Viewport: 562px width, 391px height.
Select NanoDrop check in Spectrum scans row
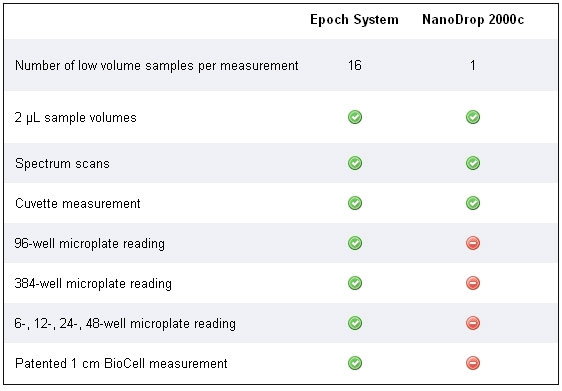point(473,163)
